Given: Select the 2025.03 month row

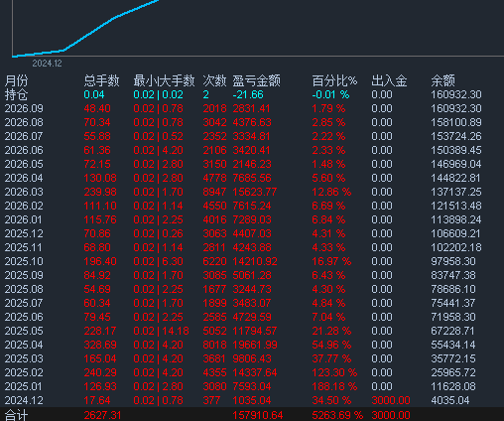Looking at the screenshot, I should coord(24,359).
